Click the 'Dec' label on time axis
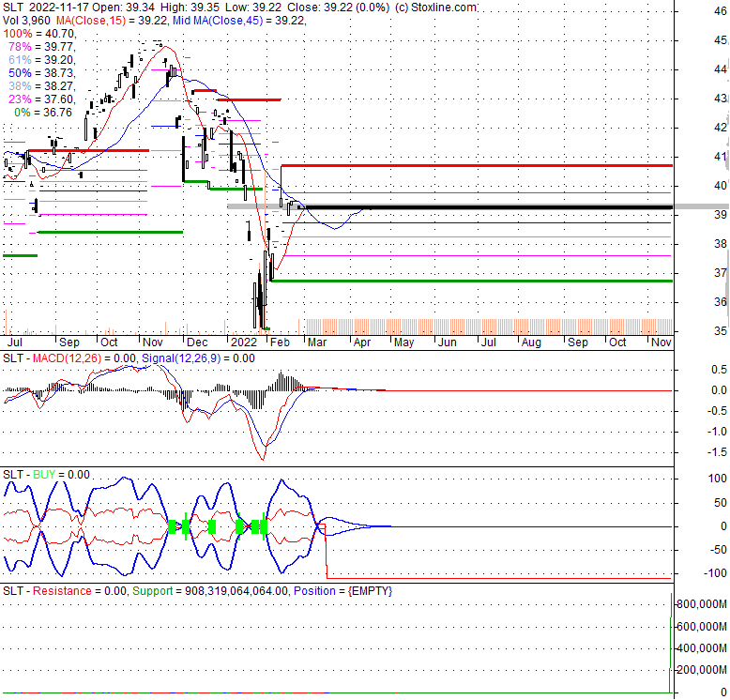This screenshot has width=730, height=700. coord(197,342)
